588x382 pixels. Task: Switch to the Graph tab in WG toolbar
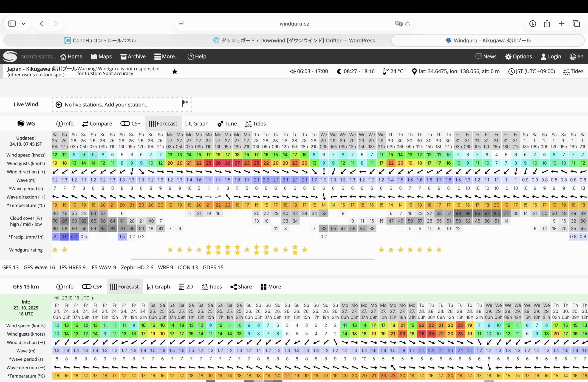(197, 123)
